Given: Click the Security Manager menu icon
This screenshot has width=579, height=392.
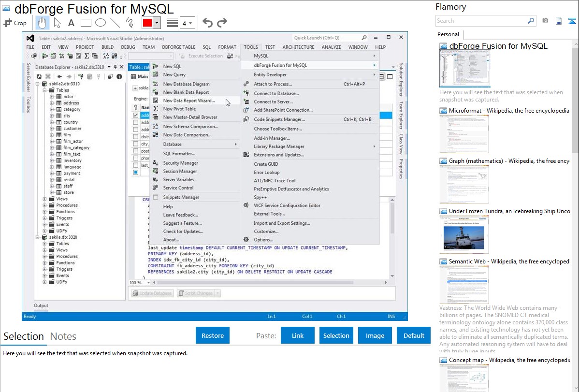Looking at the screenshot, I should click(x=156, y=163).
